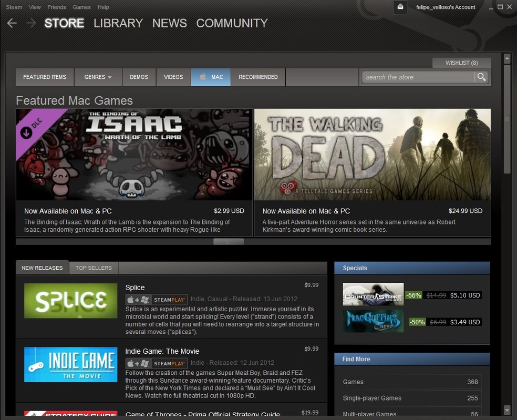Click Splice $9.99 price
Viewport: 517px width, 420px height.
[311, 285]
